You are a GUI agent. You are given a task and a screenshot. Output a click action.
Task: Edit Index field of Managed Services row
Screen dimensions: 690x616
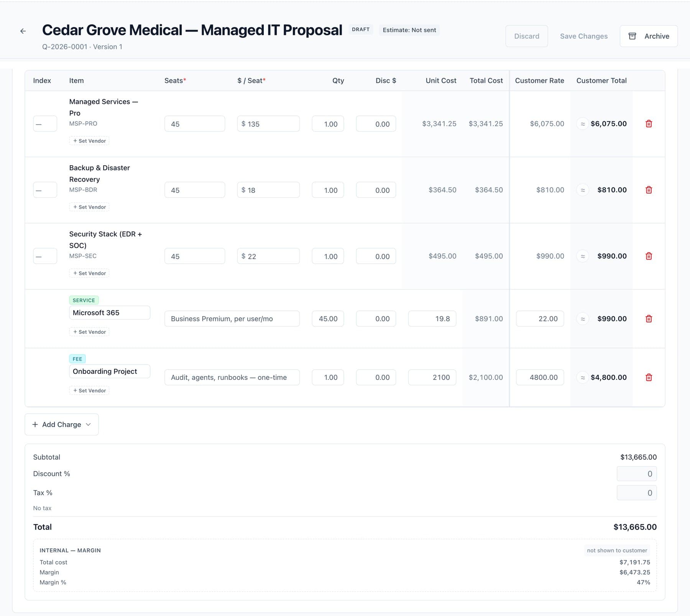click(45, 124)
